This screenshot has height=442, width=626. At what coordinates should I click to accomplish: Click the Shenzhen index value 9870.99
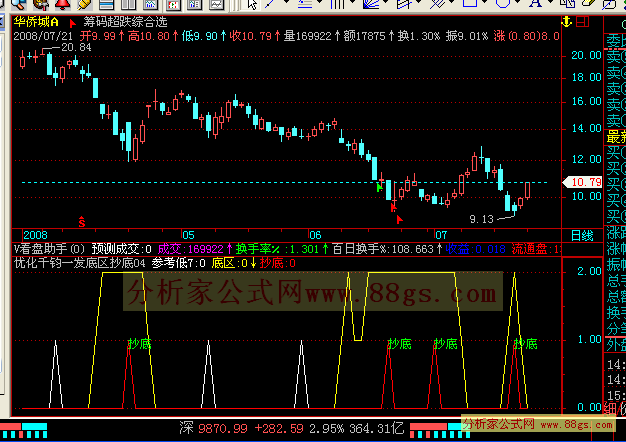(x=223, y=429)
